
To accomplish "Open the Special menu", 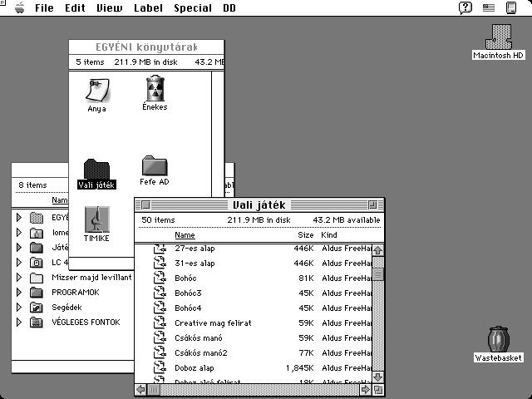I will click(x=193, y=7).
